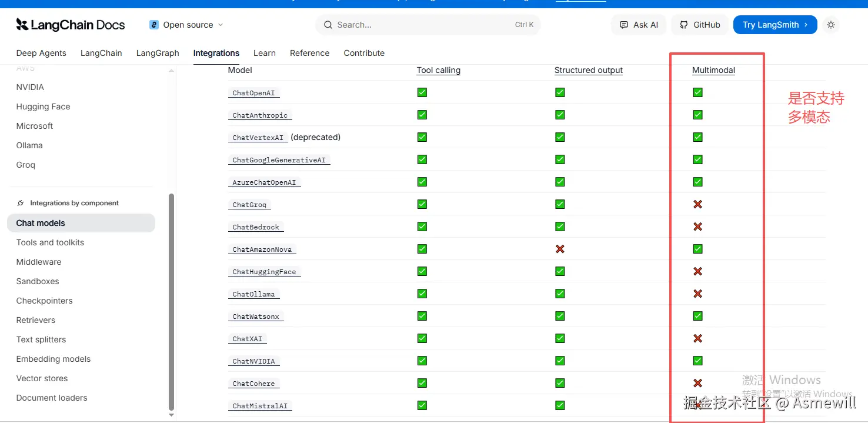
Task: Click the Integrations by component icon
Action: pos(21,203)
